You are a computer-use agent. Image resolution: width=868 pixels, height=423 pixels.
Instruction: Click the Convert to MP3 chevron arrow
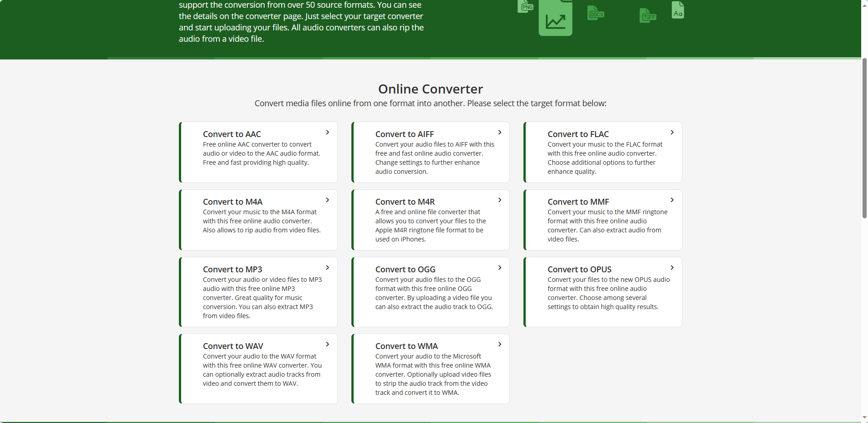pyautogui.click(x=327, y=268)
